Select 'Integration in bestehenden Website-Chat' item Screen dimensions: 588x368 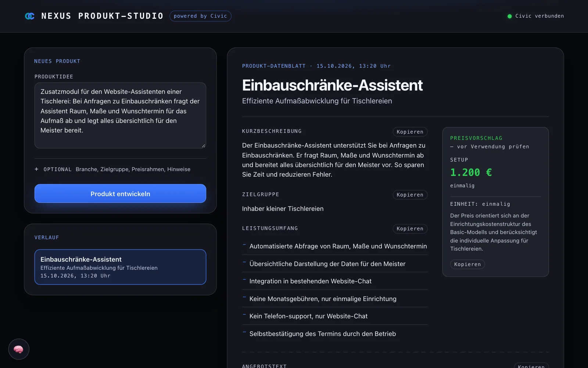(x=335, y=281)
